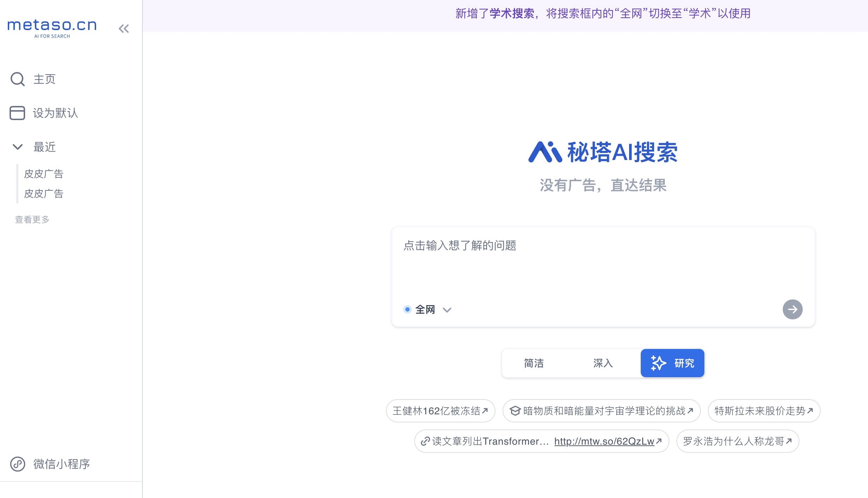Click the 秘塔AI搜索 logo
The width and height of the screenshot is (868, 498).
coord(603,152)
